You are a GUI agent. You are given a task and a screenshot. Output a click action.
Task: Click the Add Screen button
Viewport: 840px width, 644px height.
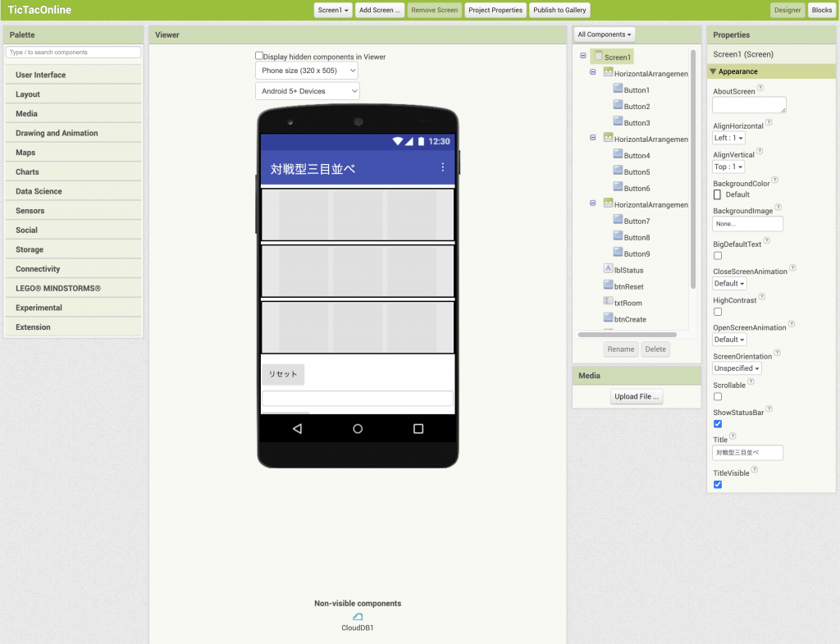(x=379, y=10)
